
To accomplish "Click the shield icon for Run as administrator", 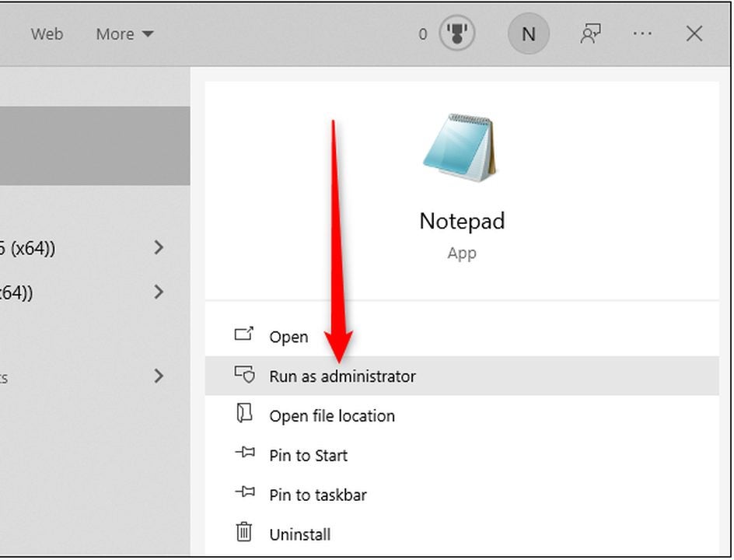I will (x=245, y=375).
